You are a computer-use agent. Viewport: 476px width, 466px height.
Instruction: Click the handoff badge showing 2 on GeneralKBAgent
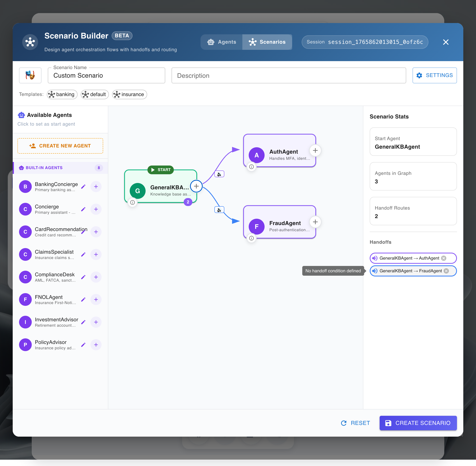tap(188, 202)
